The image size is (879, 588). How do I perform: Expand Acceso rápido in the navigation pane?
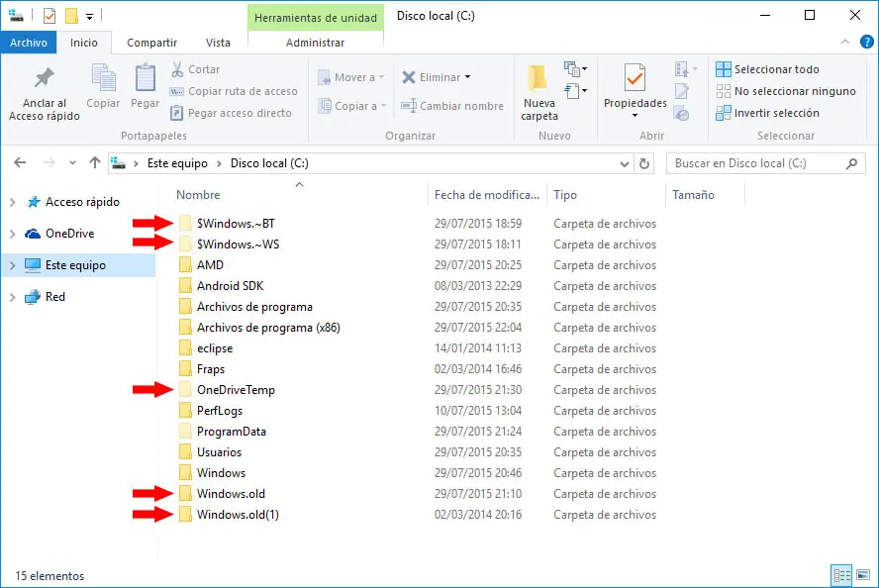[x=13, y=202]
